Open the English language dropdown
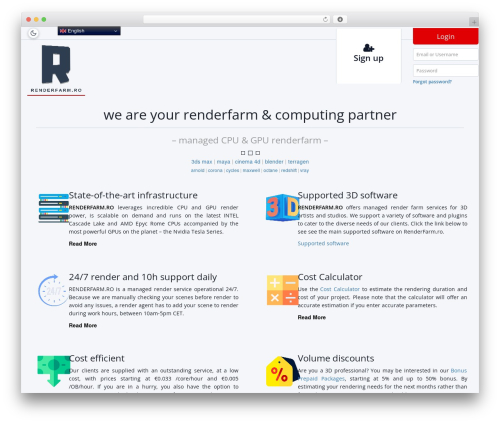 tap(89, 31)
